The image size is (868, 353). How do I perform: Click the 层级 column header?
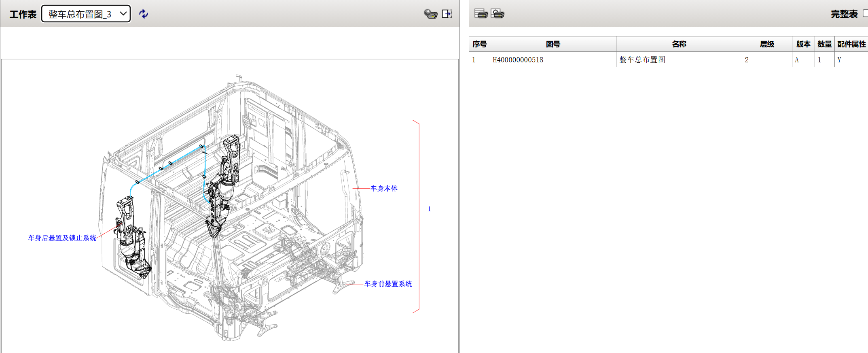[767, 44]
